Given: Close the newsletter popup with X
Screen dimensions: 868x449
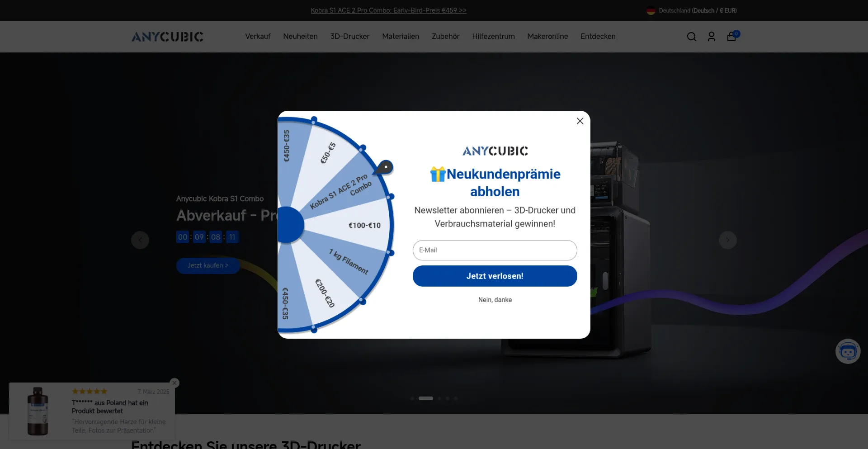Looking at the screenshot, I should coord(580,121).
